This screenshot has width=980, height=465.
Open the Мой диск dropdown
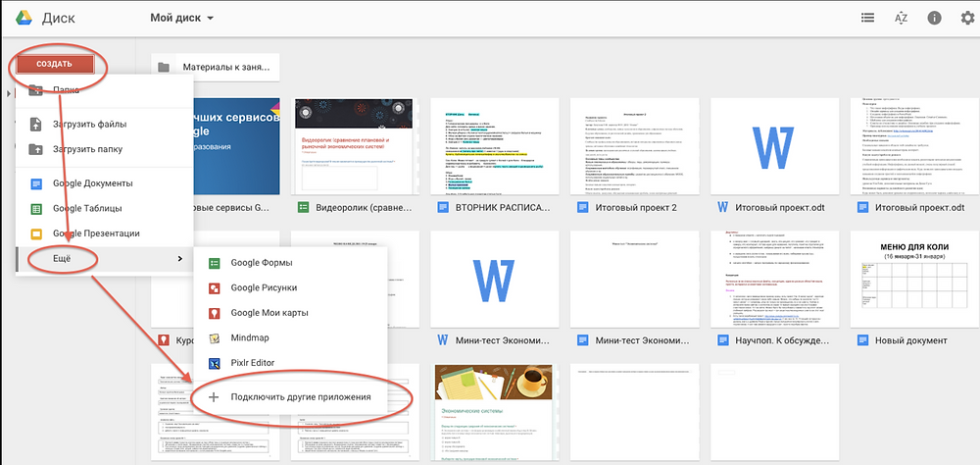point(182,18)
